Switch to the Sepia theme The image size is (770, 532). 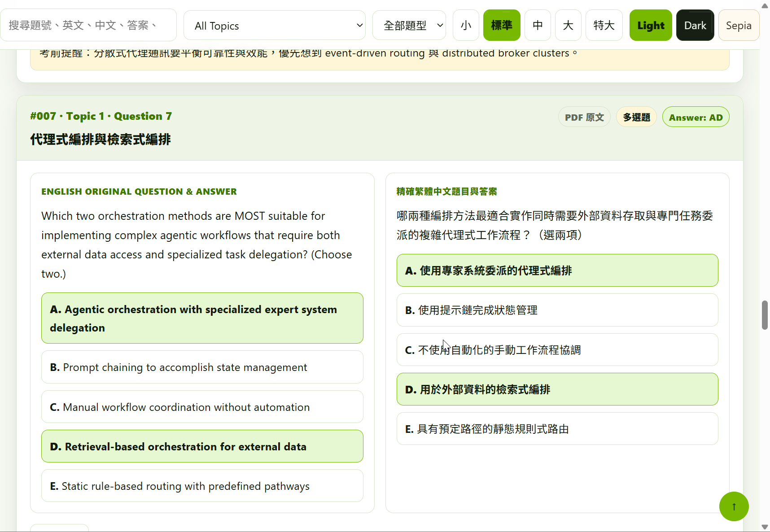coord(739,26)
